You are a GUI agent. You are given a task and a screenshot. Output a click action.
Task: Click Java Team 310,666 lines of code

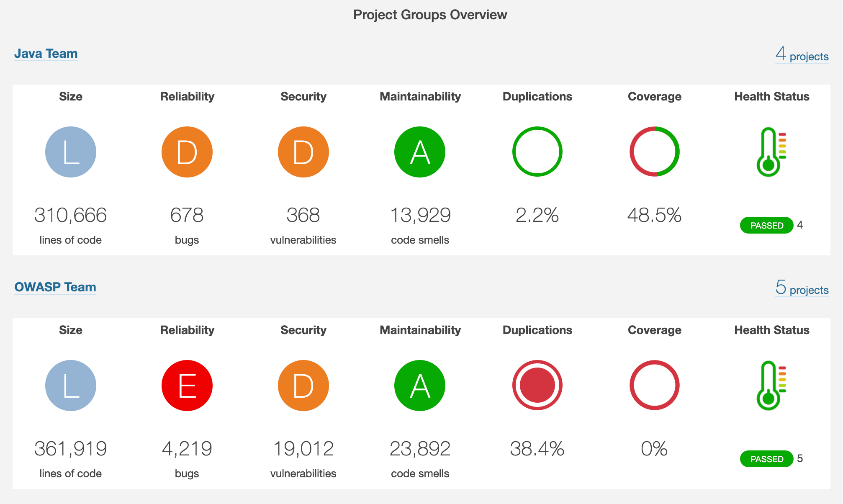(x=71, y=215)
